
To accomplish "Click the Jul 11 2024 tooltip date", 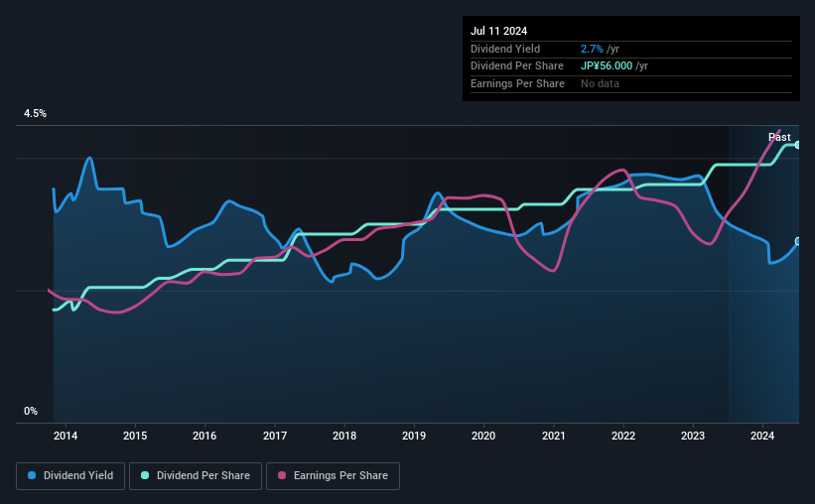I will coord(499,31).
